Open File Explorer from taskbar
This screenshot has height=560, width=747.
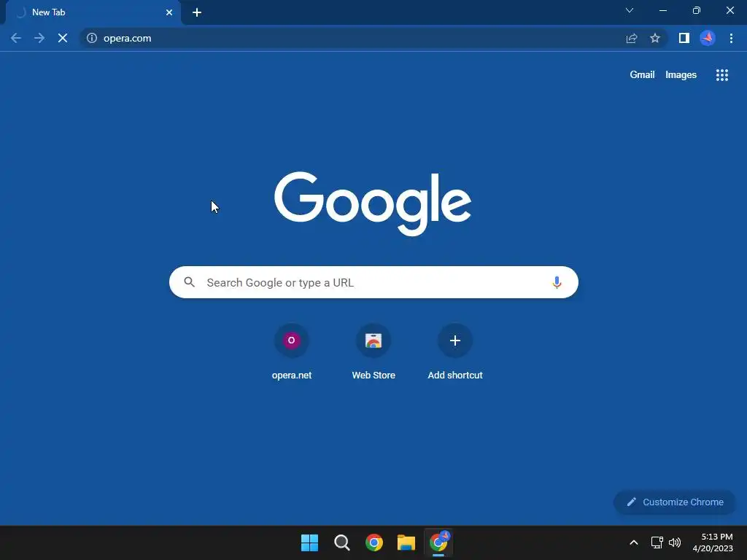[406, 542]
